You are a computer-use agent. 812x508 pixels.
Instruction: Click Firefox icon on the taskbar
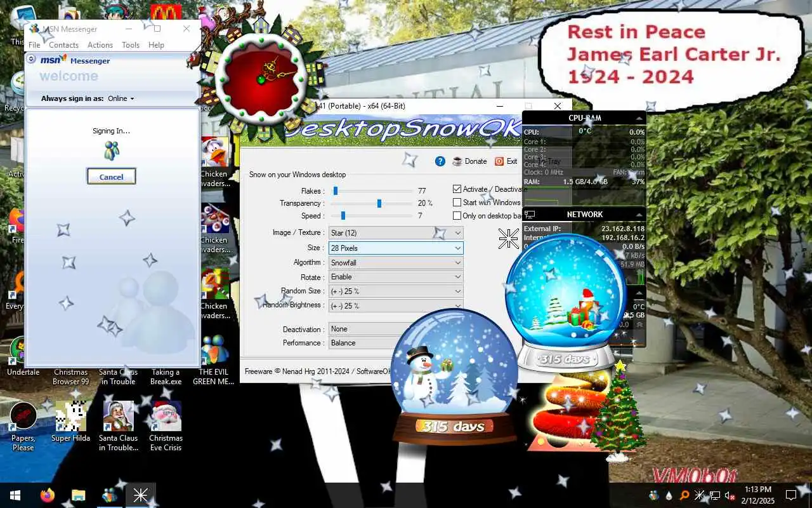48,495
